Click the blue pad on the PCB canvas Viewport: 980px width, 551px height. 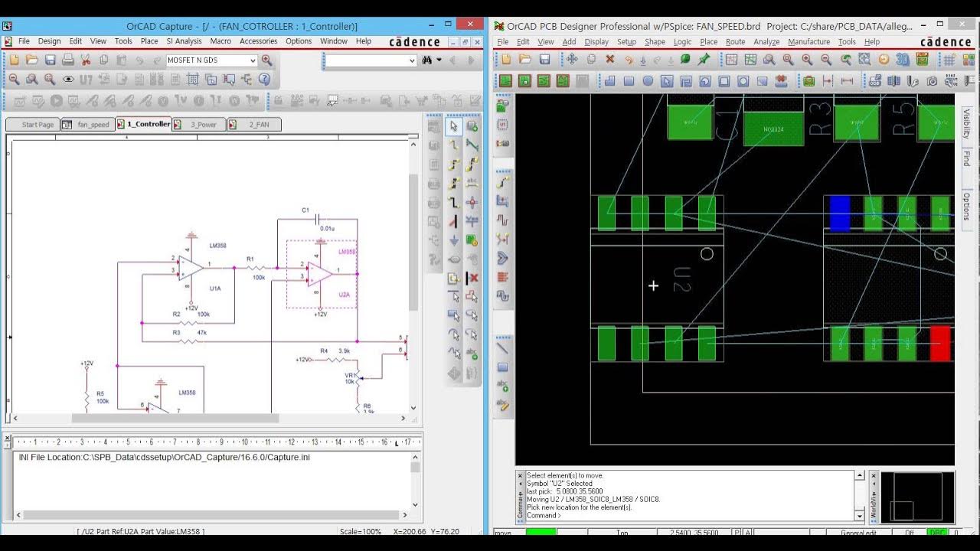840,214
